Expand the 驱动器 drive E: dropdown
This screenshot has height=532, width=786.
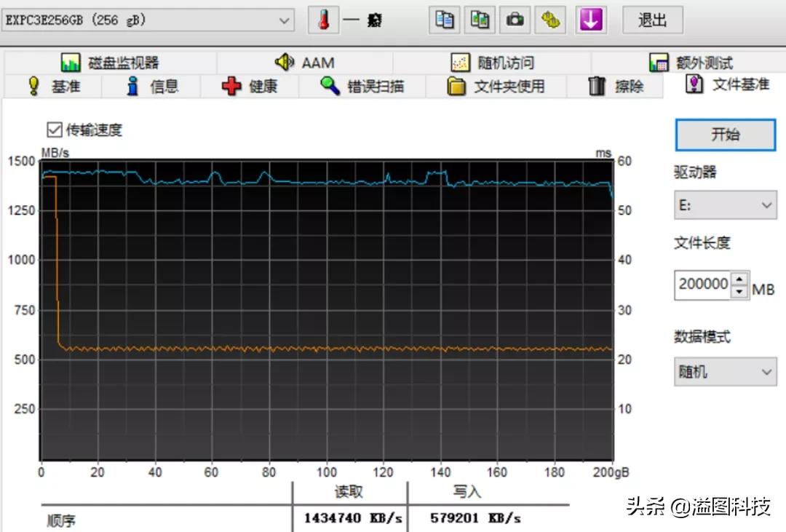[724, 205]
